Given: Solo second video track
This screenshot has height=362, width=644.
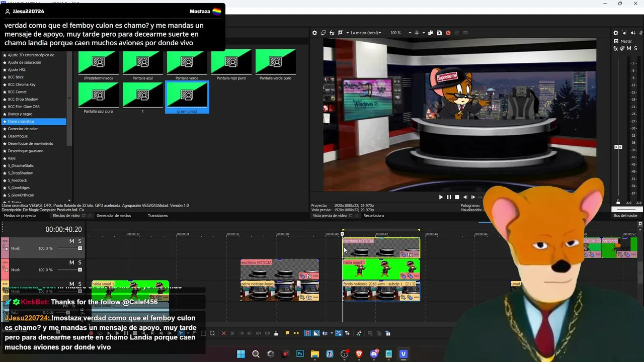Looking at the screenshot, I should point(79,262).
